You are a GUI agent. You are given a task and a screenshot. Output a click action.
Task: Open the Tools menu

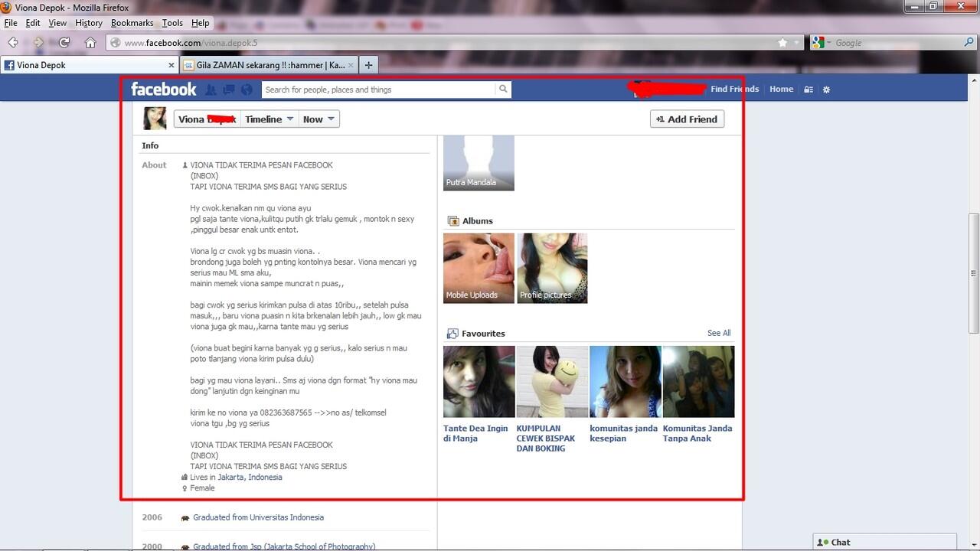point(172,23)
